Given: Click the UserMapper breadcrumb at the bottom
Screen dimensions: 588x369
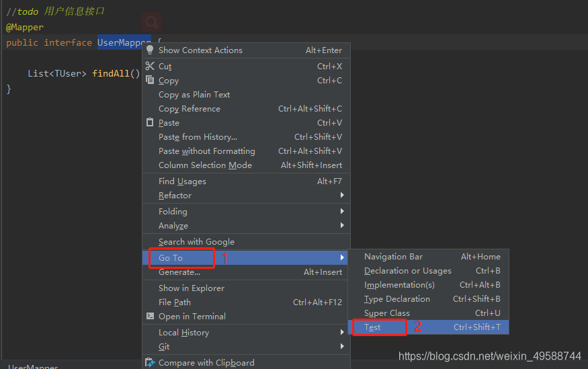Looking at the screenshot, I should [33, 366].
